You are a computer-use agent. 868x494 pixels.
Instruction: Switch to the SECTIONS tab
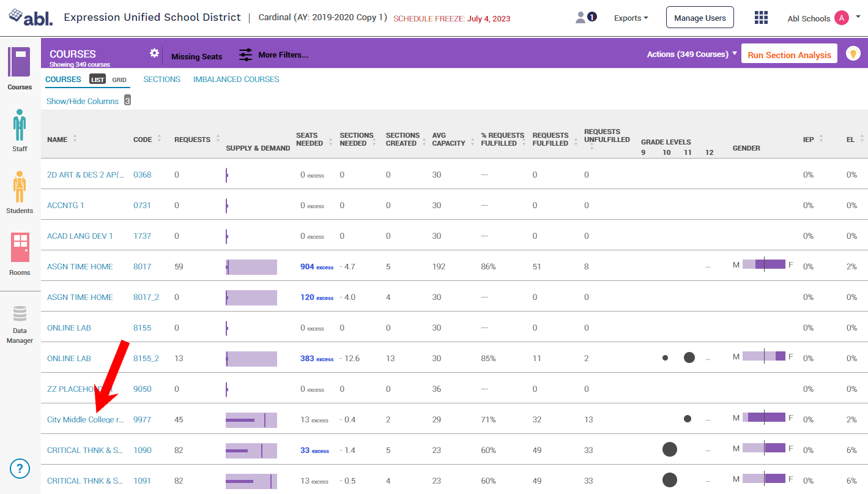tap(161, 80)
